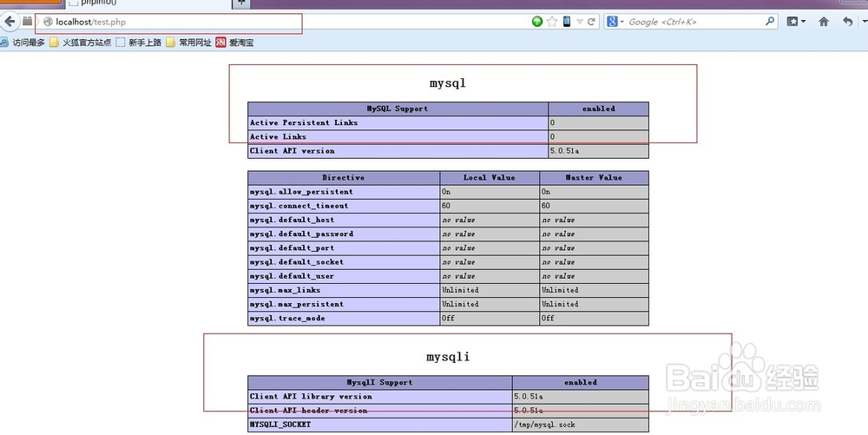Click the mysql.default_host directive
The image size is (868, 435).
292,220
